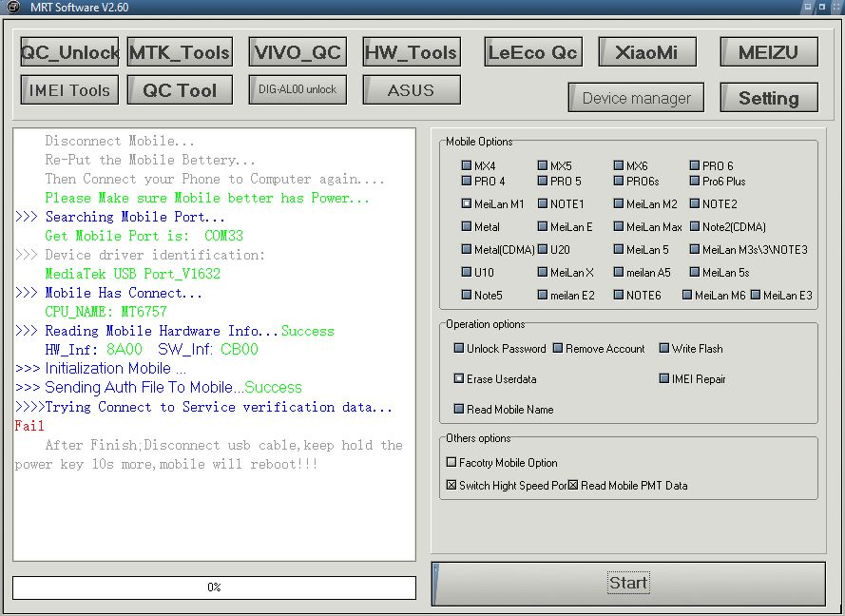The width and height of the screenshot is (845, 616).
Task: Select the PRO 4 model checkbox
Action: [x=467, y=181]
